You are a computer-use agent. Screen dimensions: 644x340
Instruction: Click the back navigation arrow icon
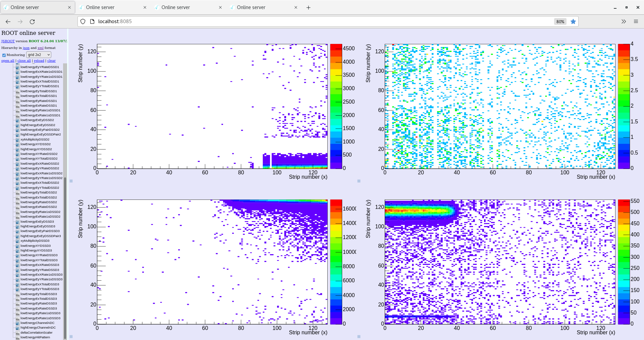pyautogui.click(x=8, y=21)
